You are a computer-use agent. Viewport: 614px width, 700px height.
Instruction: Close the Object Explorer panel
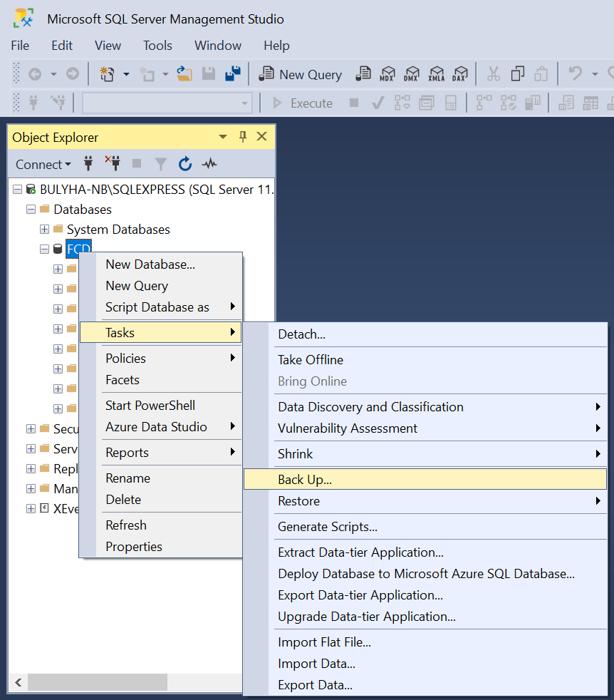coord(262,137)
